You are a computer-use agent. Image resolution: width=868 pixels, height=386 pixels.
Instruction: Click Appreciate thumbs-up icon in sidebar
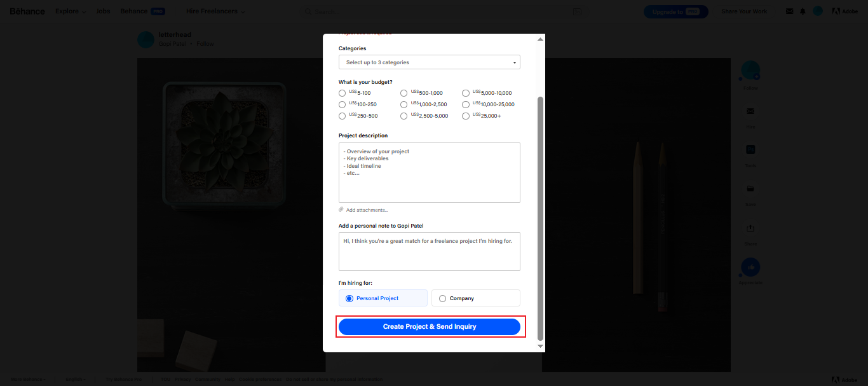pos(750,267)
